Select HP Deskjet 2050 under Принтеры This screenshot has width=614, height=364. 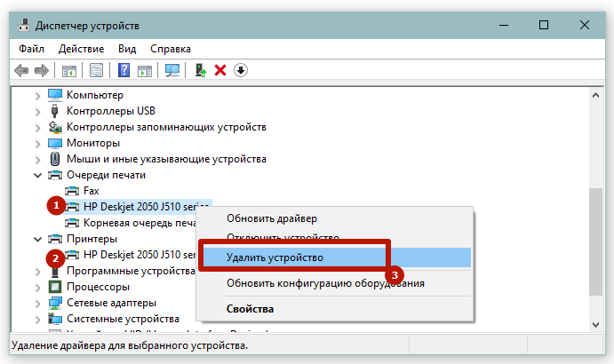[x=139, y=255]
